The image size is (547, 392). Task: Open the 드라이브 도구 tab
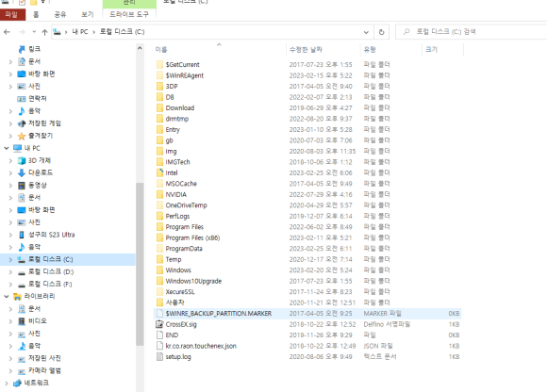coord(129,14)
